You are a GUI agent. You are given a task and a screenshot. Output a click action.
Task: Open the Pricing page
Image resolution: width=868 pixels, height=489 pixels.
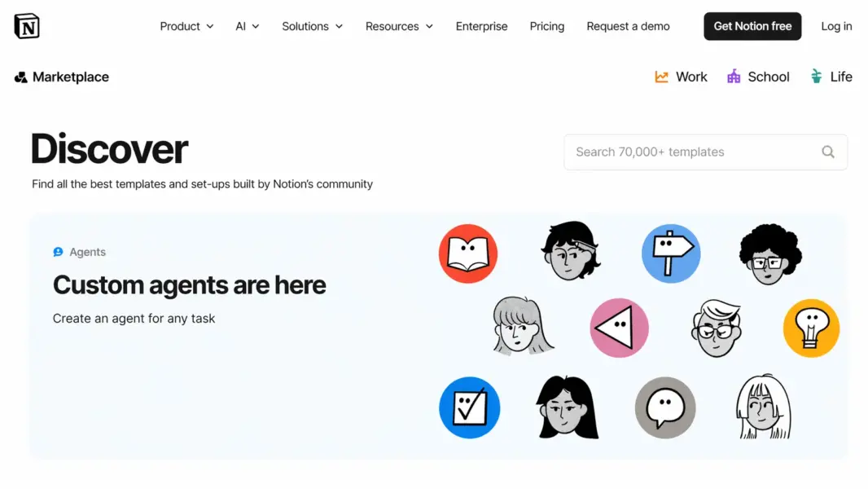click(547, 26)
